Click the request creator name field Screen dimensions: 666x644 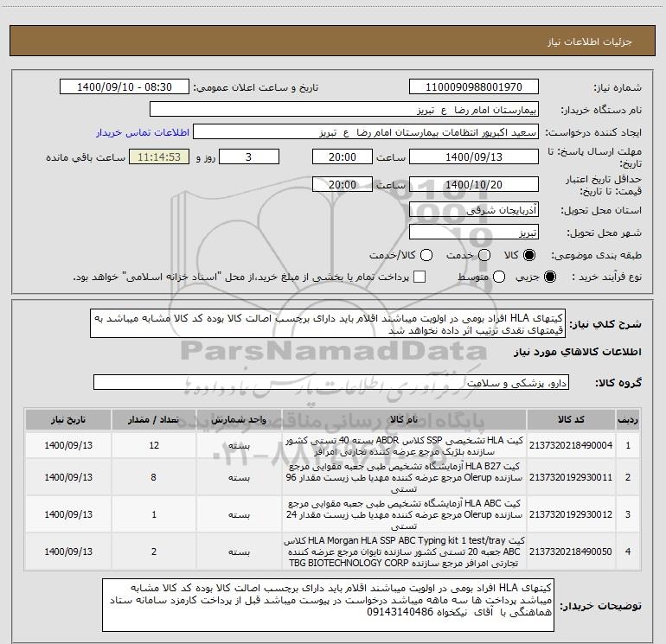(x=366, y=132)
